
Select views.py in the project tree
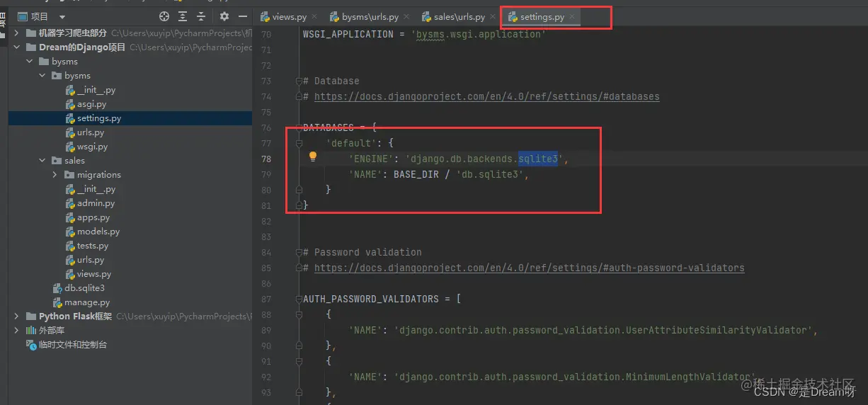click(x=94, y=274)
